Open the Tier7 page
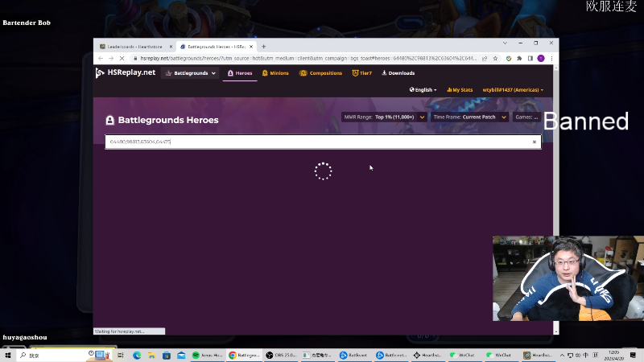The width and height of the screenshot is (644, 362). pos(361,73)
